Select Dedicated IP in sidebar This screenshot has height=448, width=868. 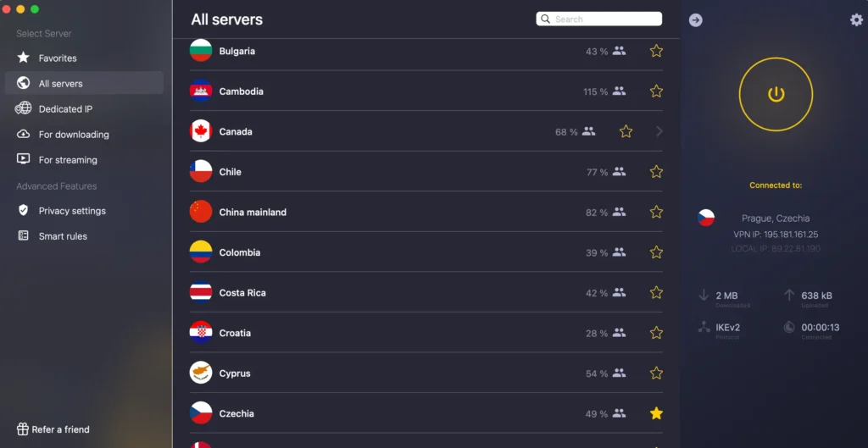pyautogui.click(x=65, y=109)
